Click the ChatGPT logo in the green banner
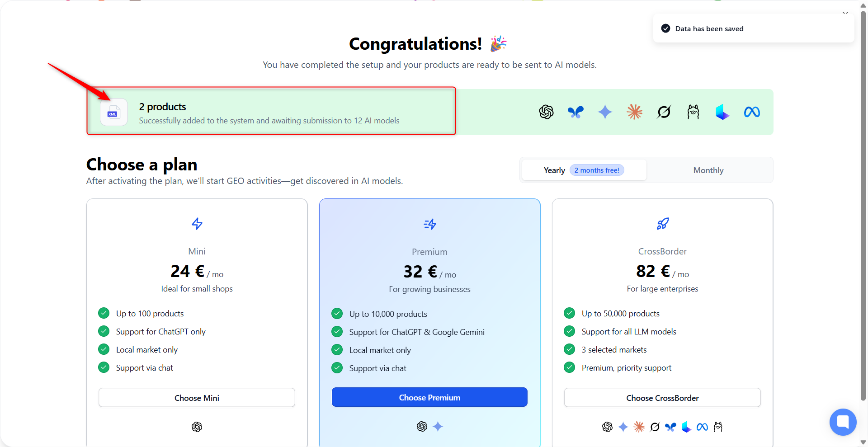Image resolution: width=868 pixels, height=447 pixels. [x=546, y=112]
